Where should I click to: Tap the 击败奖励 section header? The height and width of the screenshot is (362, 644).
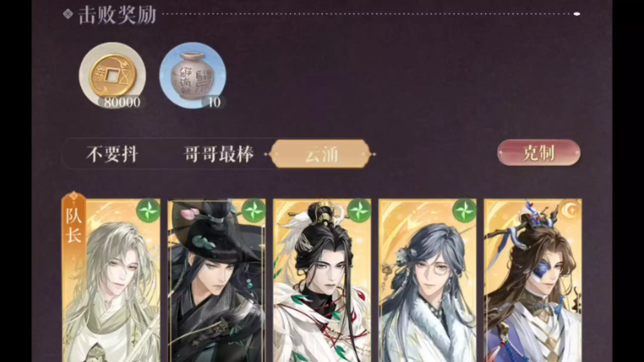click(117, 15)
